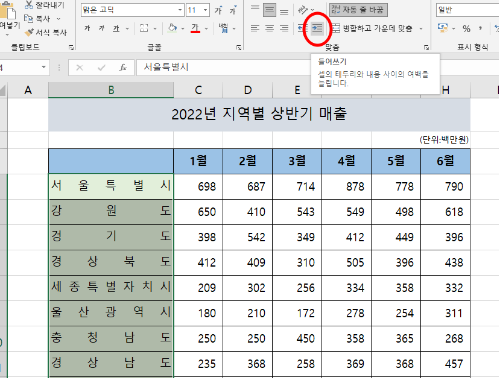Click the accounting number format icon
499x378 pixels.
[x=443, y=28]
